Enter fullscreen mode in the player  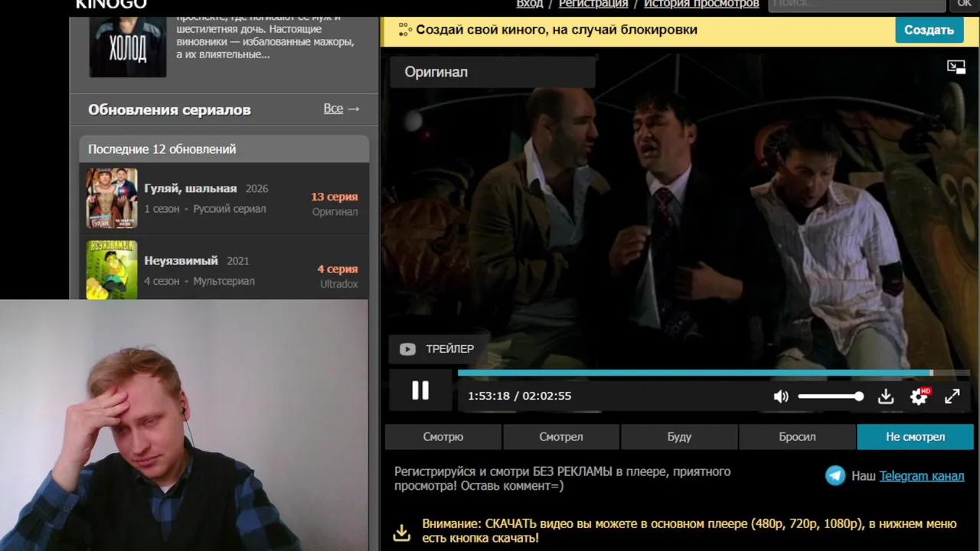(x=952, y=396)
